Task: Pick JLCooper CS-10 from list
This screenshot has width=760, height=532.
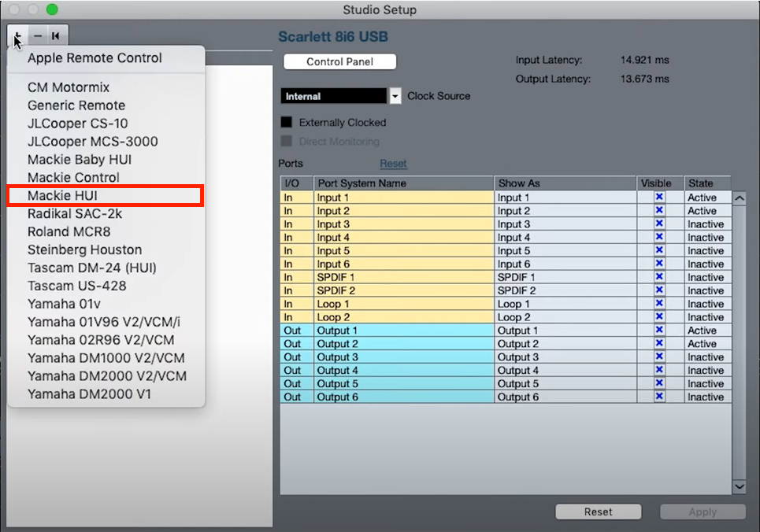Action: (x=77, y=124)
